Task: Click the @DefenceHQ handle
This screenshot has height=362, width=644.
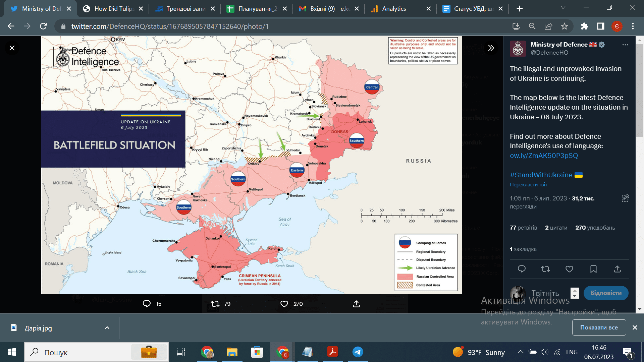Action: (549, 53)
